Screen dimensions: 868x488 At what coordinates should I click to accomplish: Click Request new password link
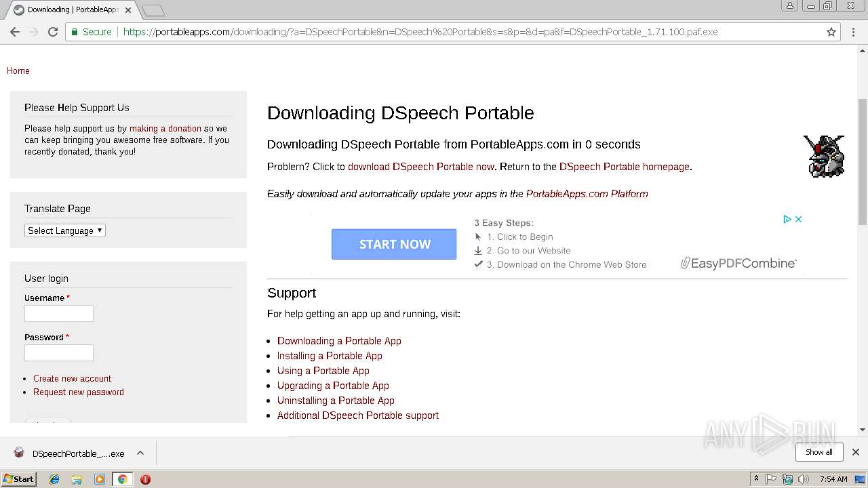79,392
